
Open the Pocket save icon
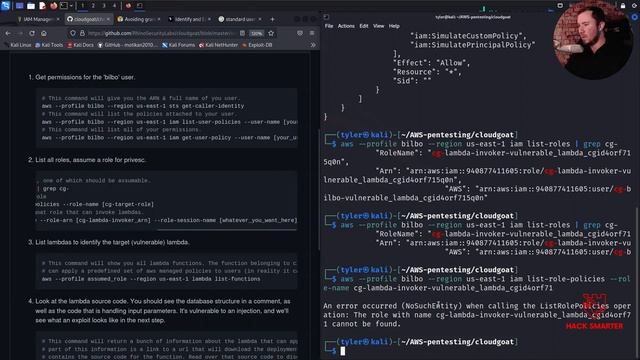click(x=300, y=33)
